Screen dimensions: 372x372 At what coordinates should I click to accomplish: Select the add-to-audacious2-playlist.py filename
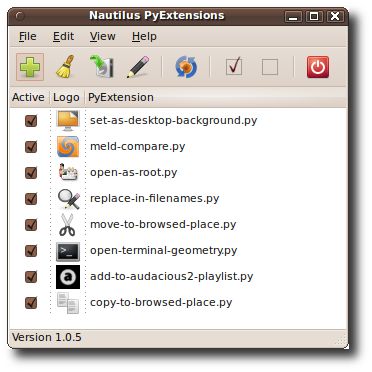pos(171,276)
